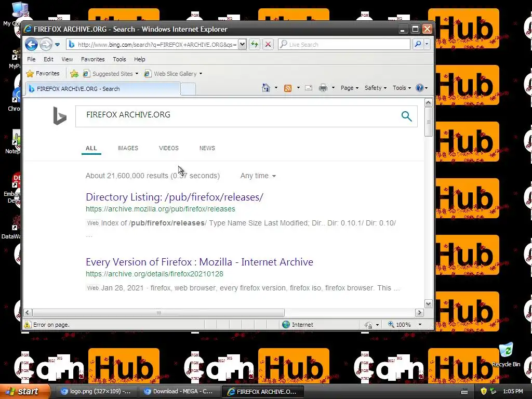Open the Help menu
Viewport: 532px width, 399px height.
pos(139,59)
